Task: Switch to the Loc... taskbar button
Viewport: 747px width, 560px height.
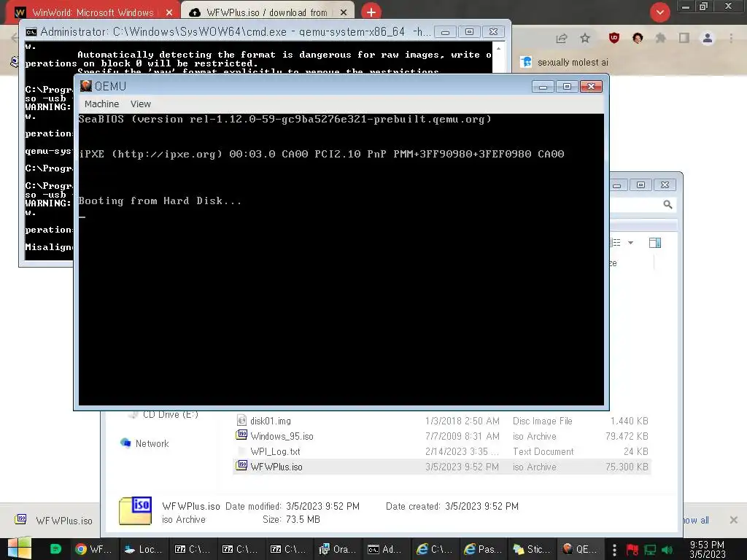Action: [142, 549]
